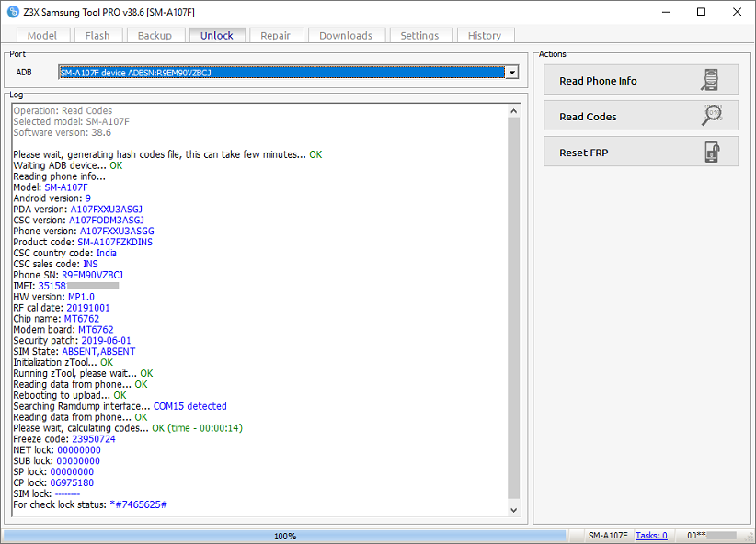Click the log scrollbar up arrow
756x544 pixels.
tap(514, 111)
